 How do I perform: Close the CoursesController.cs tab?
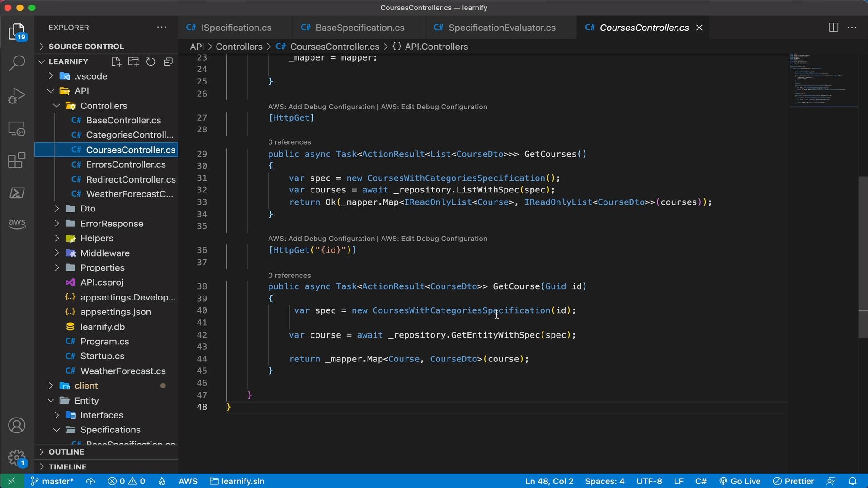(x=698, y=28)
